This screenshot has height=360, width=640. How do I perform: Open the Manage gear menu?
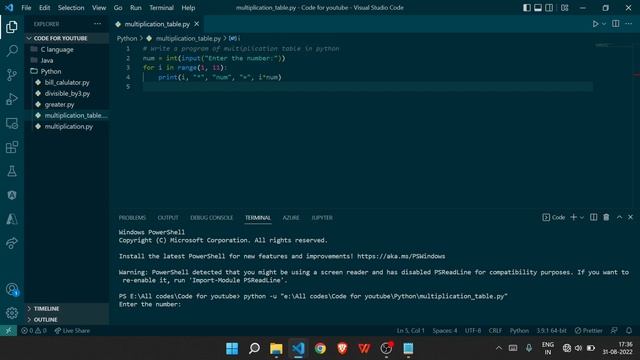coord(12,313)
